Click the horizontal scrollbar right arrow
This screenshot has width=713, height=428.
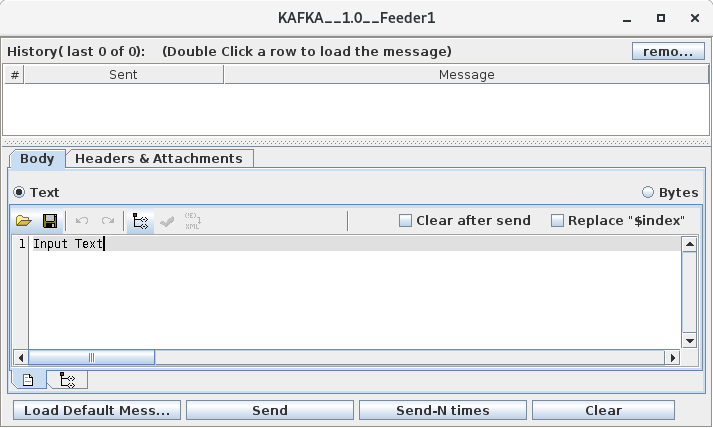tap(673, 358)
